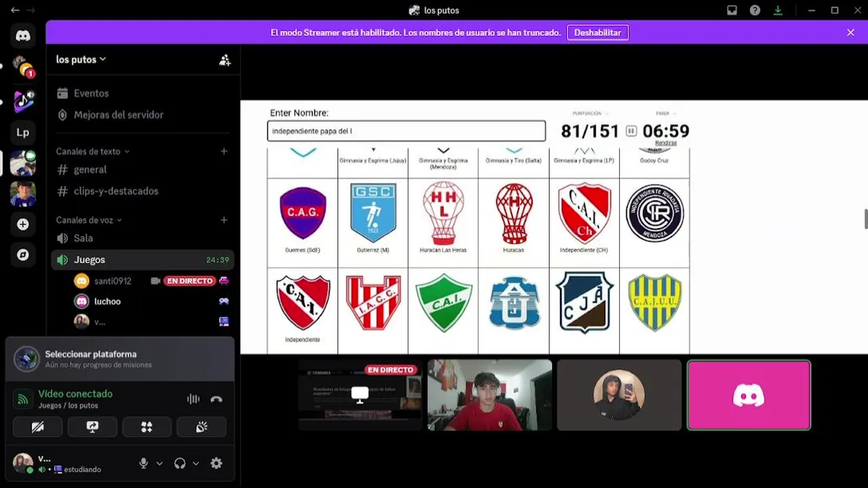Click the Independiente red C.A.I. crest
Screen dimensions: 868x488
[302, 303]
